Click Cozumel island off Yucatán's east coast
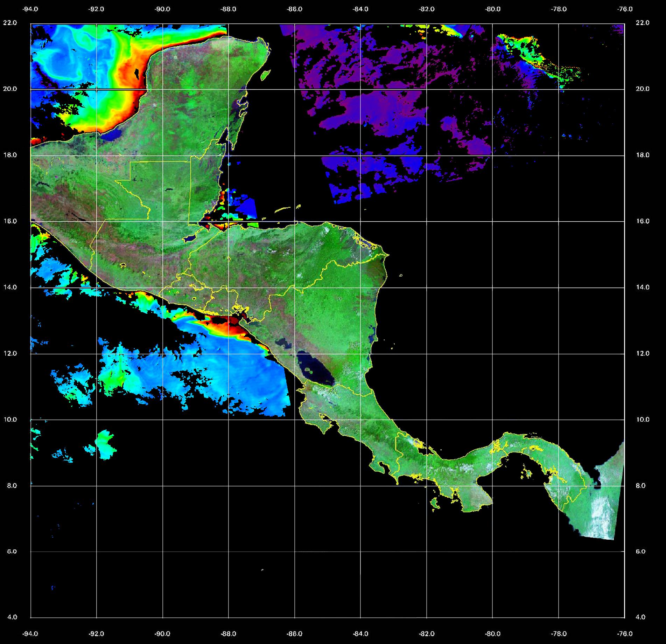The width and height of the screenshot is (666, 644). pos(266,75)
